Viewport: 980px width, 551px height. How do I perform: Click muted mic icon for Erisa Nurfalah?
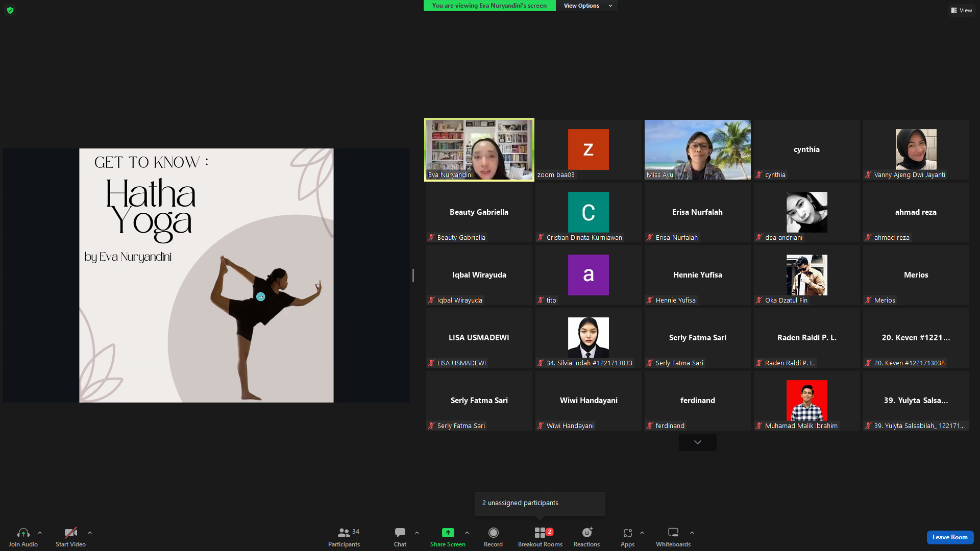click(650, 238)
